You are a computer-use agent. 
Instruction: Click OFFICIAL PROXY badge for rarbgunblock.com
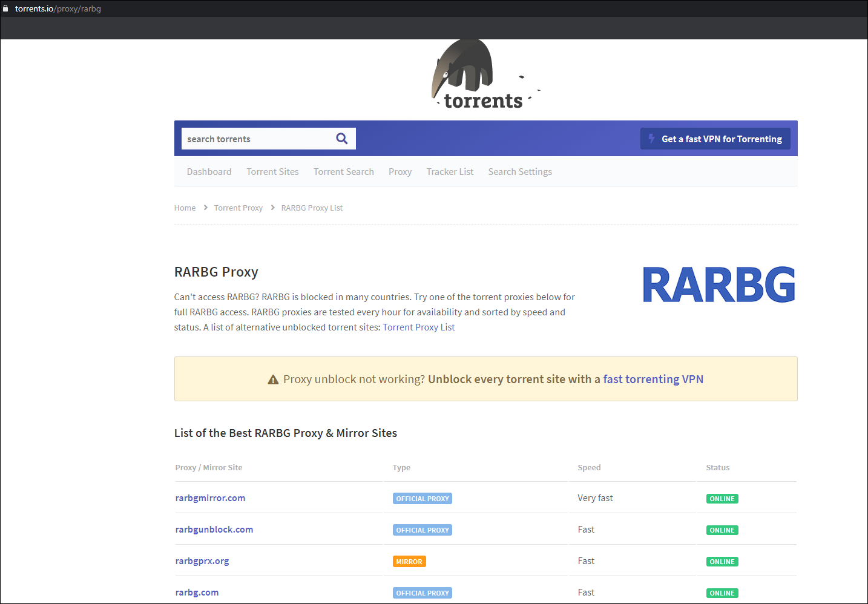(422, 530)
